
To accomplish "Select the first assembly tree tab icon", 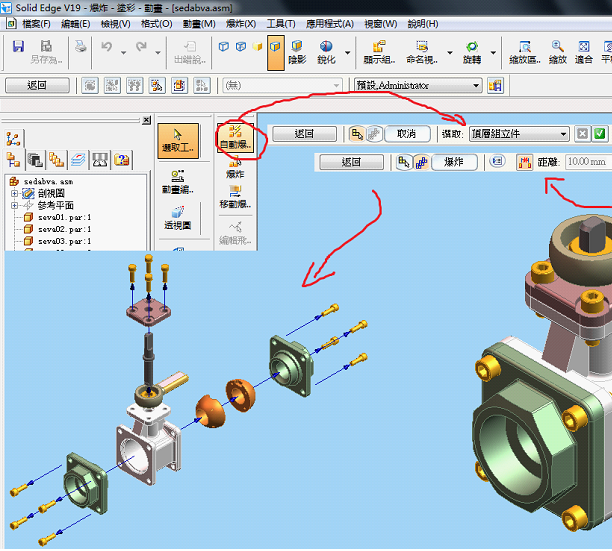I will tap(13, 160).
